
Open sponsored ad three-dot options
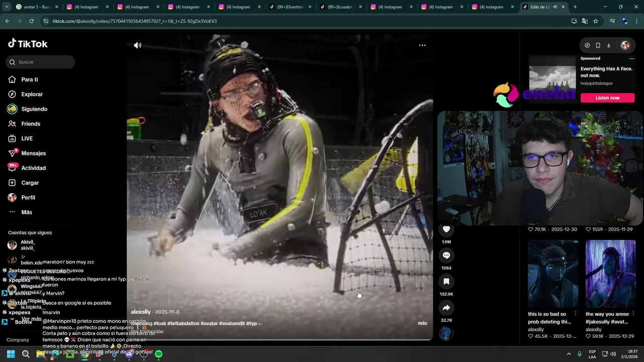pyautogui.click(x=632, y=58)
